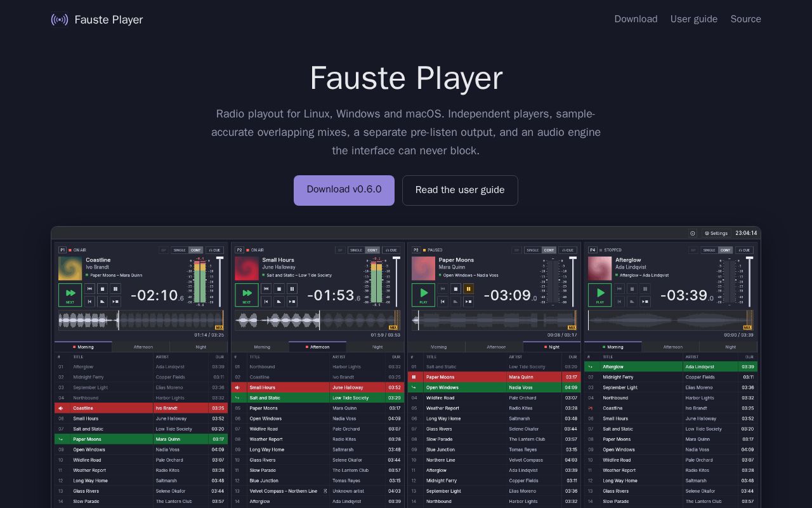Switch player P3 to SINGLE mode
Screen dimensions: 812x508
pyautogui.click(x=533, y=250)
